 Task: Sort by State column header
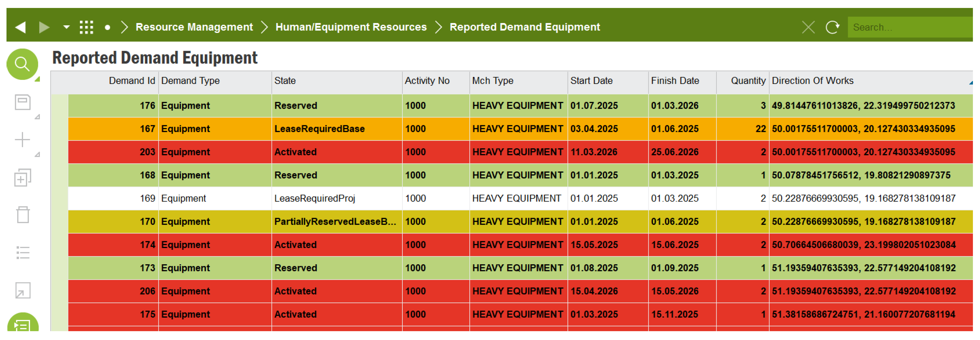(337, 81)
